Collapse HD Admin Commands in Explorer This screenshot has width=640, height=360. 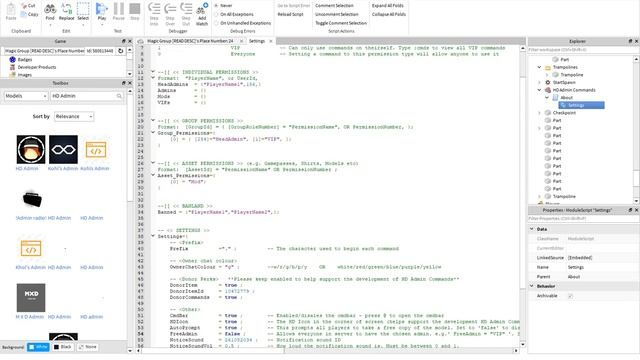[x=539, y=90]
